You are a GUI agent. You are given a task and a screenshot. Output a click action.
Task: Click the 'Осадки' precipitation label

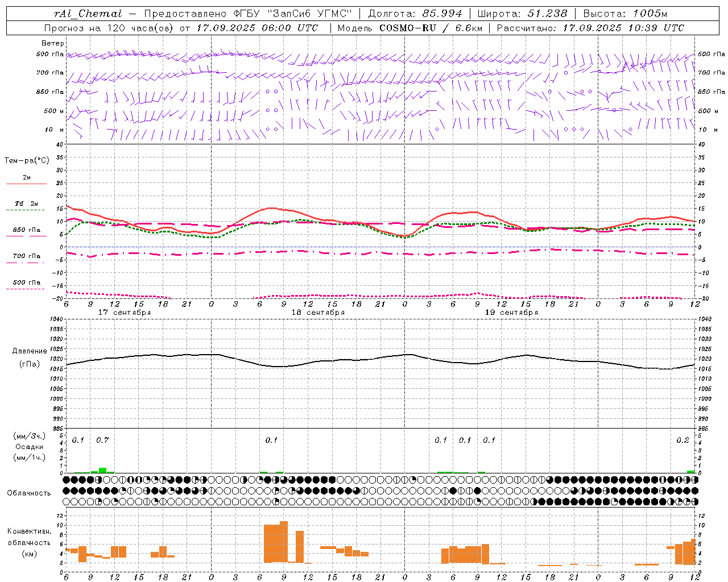[x=29, y=447]
